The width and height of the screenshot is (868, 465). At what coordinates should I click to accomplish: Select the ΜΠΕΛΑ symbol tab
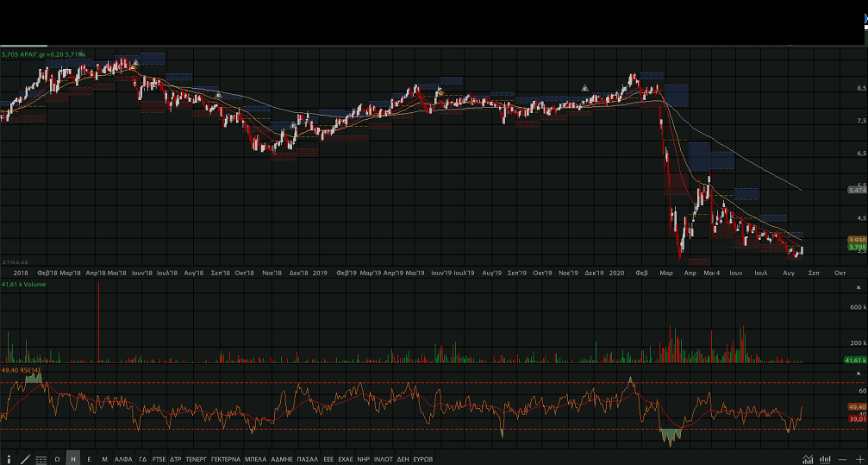click(256, 459)
